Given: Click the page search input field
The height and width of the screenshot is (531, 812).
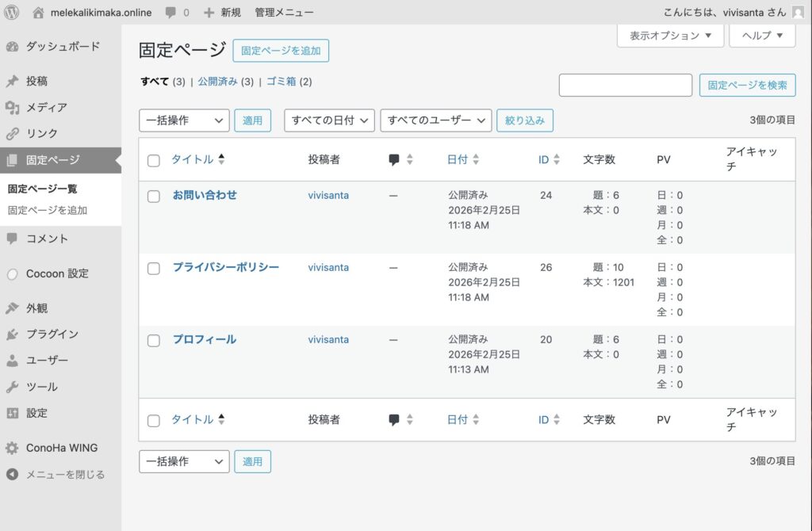Looking at the screenshot, I should click(625, 86).
